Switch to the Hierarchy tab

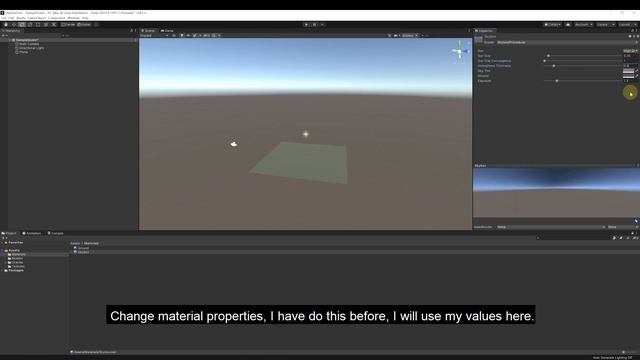[x=11, y=31]
